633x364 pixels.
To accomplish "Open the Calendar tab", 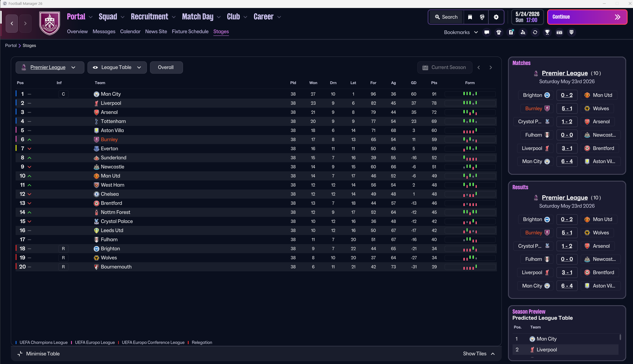I will tap(130, 32).
